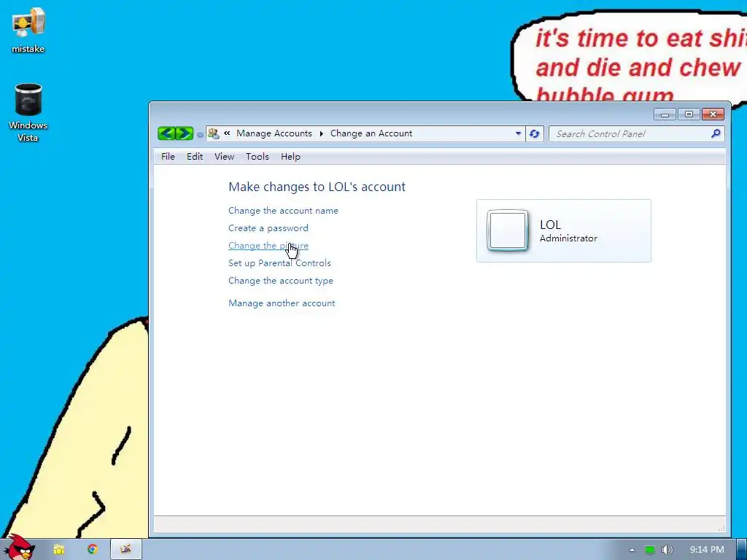Open the Tools menu
Screen dimensions: 747x560
tap(258, 157)
